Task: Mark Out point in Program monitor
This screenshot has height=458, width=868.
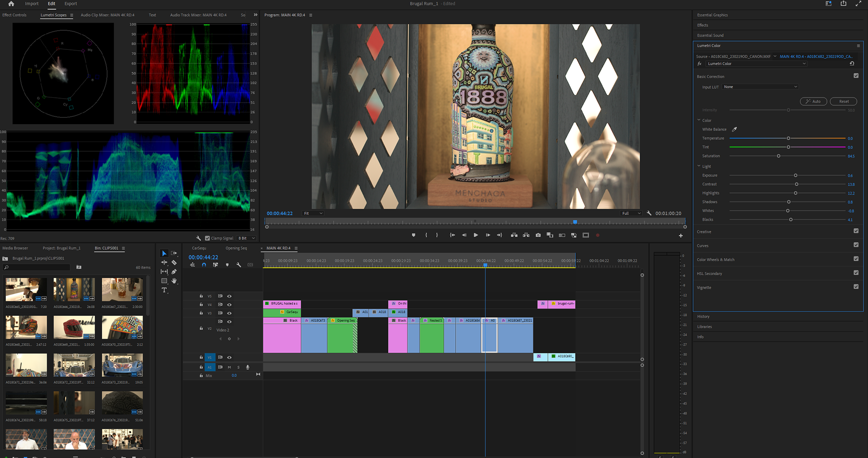Action: [437, 235]
